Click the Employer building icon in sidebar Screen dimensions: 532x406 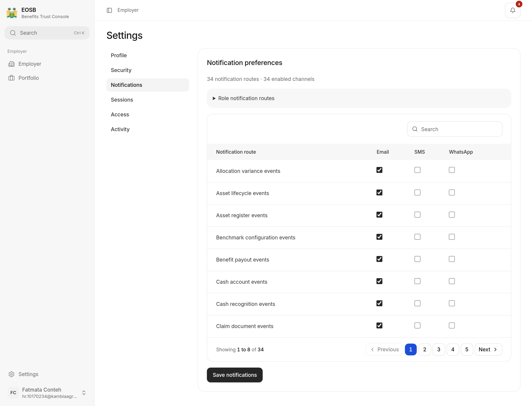point(11,64)
